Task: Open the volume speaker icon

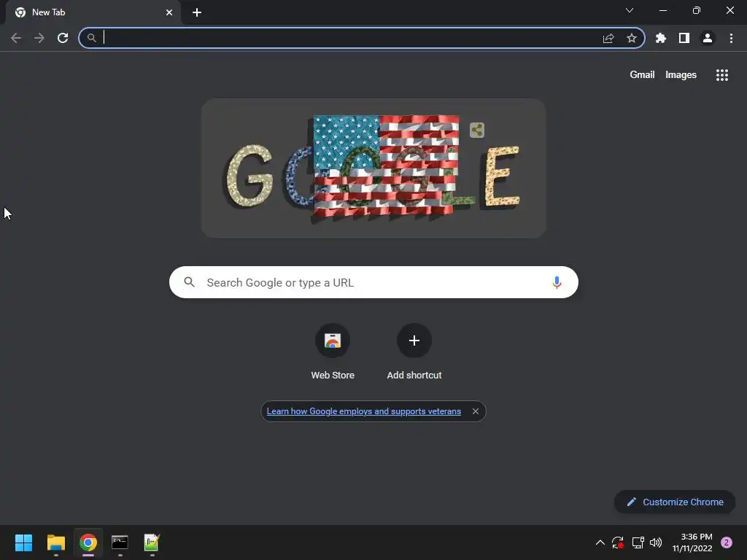Action: pos(656,542)
